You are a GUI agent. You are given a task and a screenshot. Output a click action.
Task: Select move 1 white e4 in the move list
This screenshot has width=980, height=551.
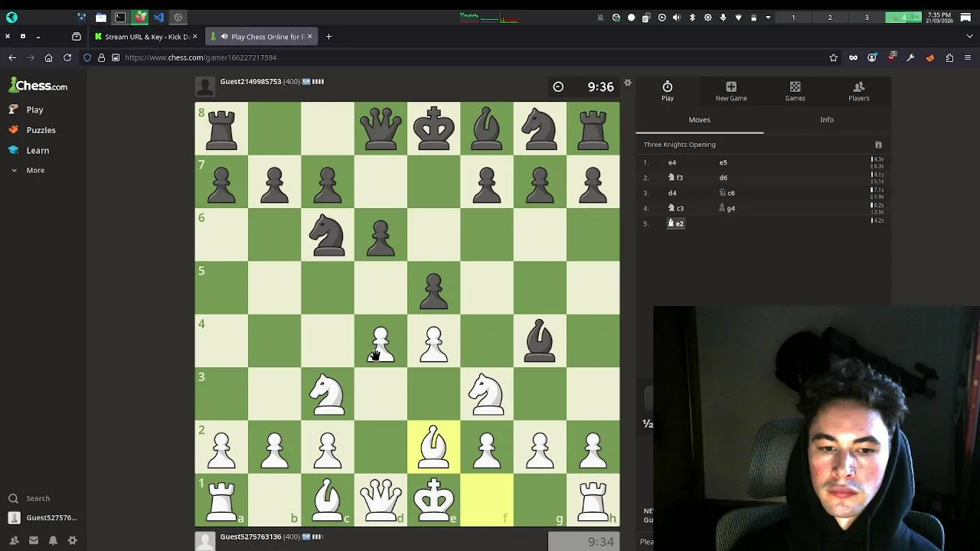672,162
